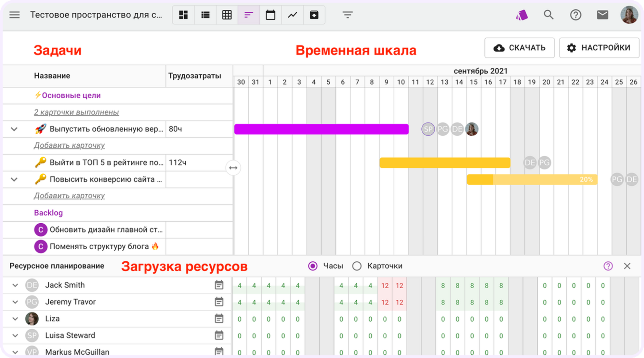Open the calendar view
The image size is (644, 358).
coord(271,15)
